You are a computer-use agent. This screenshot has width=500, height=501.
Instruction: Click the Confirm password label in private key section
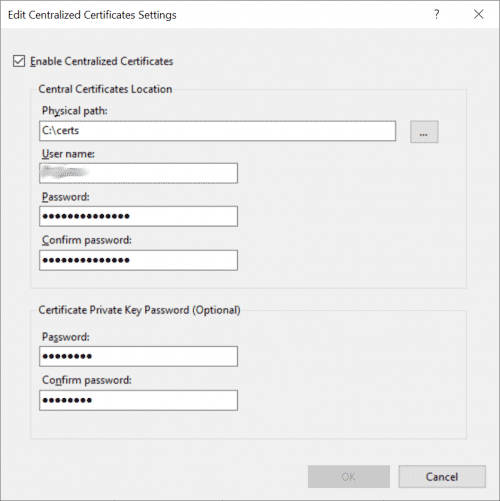87,380
